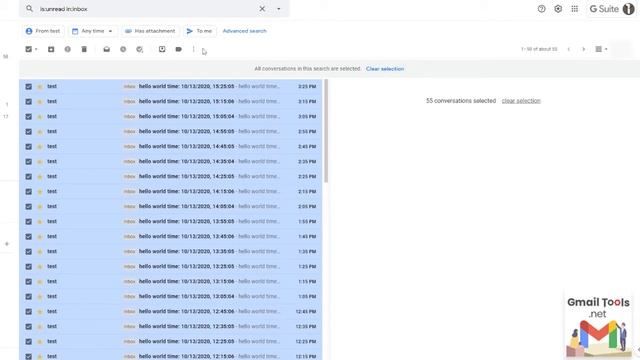
Task: Uncheck the 2:55 PM email checkbox
Action: pos(29,131)
